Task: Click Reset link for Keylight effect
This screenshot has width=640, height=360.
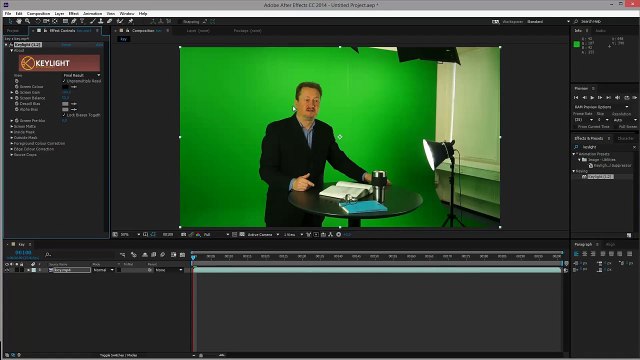Action: tap(66, 44)
